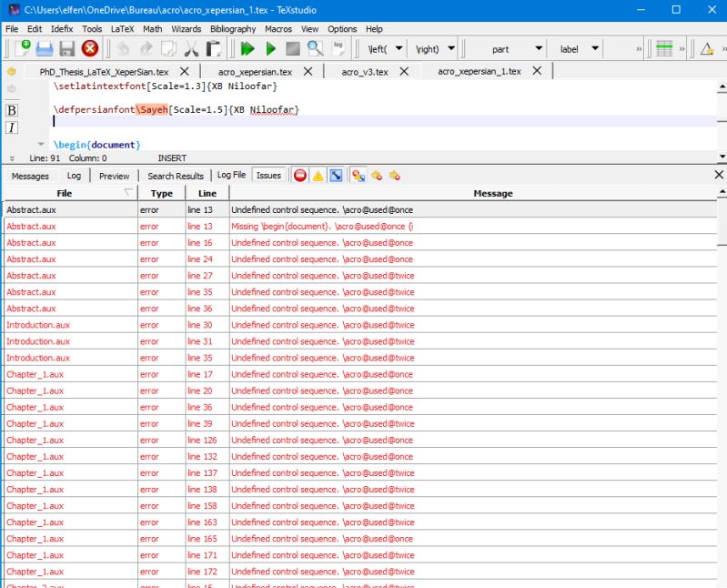This screenshot has width=727, height=588.
Task: Click the Undo arrow icon
Action: coord(123,48)
